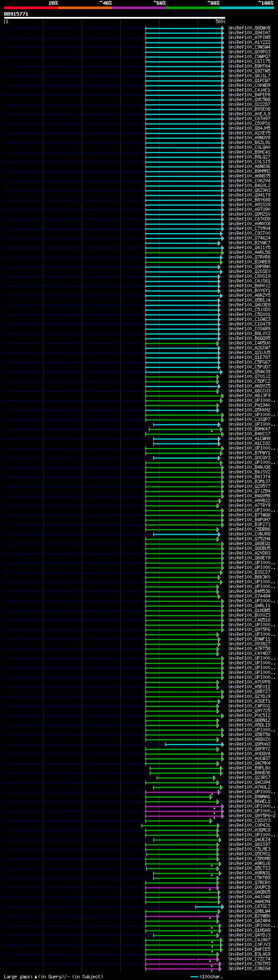Click the UniRef100_Q4I1Y5 label
278x980 pixels.
point(249,247)
